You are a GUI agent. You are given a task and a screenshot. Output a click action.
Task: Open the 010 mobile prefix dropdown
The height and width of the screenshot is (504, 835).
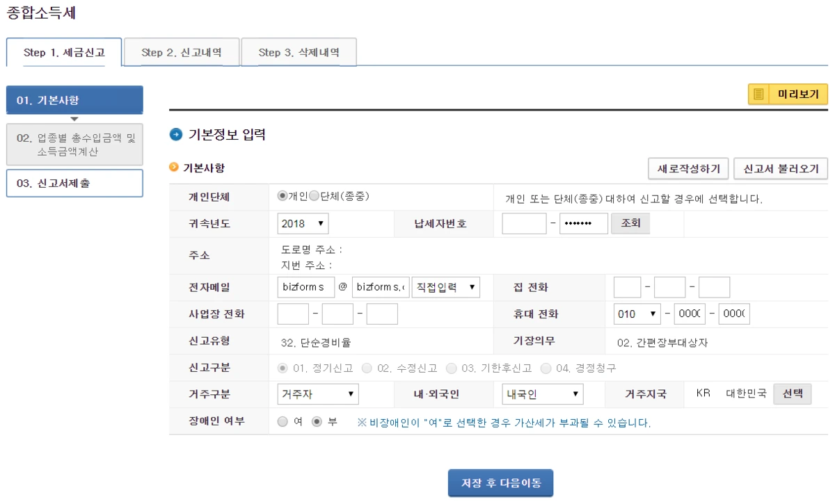[x=636, y=314]
